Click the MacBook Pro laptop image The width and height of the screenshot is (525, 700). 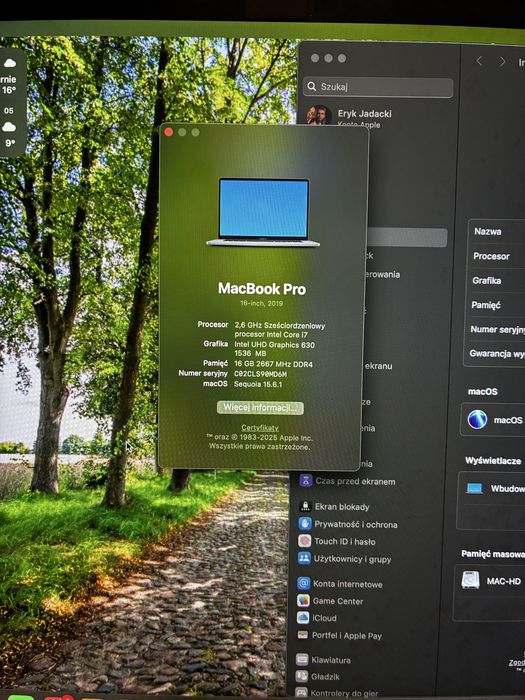[x=263, y=212]
